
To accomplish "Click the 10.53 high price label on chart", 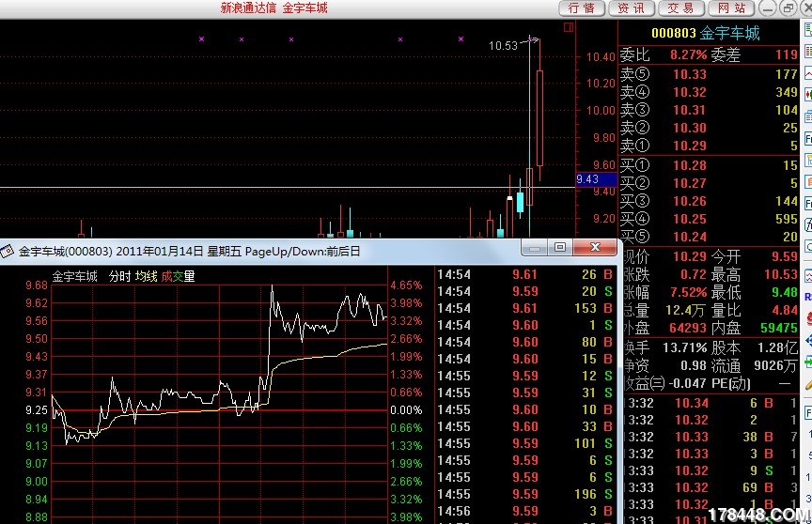I will tap(503, 45).
